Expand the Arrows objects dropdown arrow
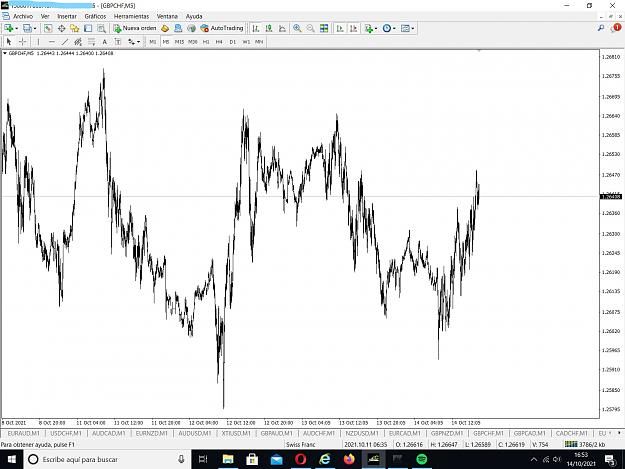The image size is (625, 469). coord(138,41)
